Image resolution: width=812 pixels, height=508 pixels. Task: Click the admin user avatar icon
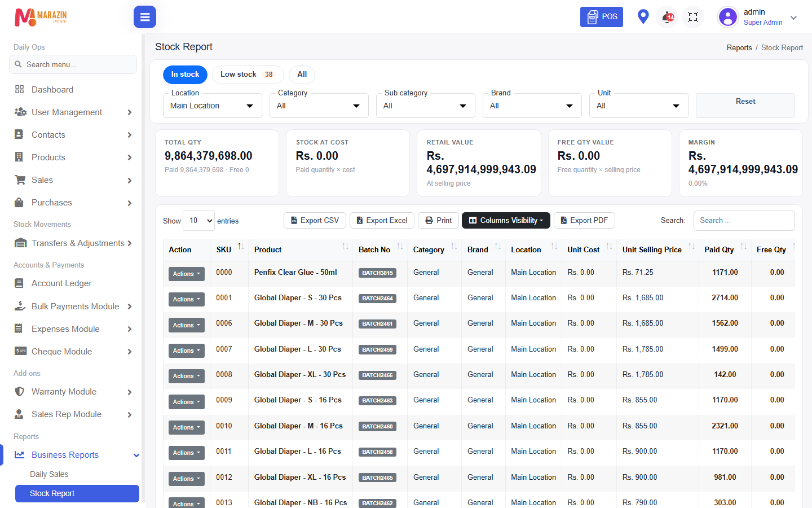pos(728,17)
